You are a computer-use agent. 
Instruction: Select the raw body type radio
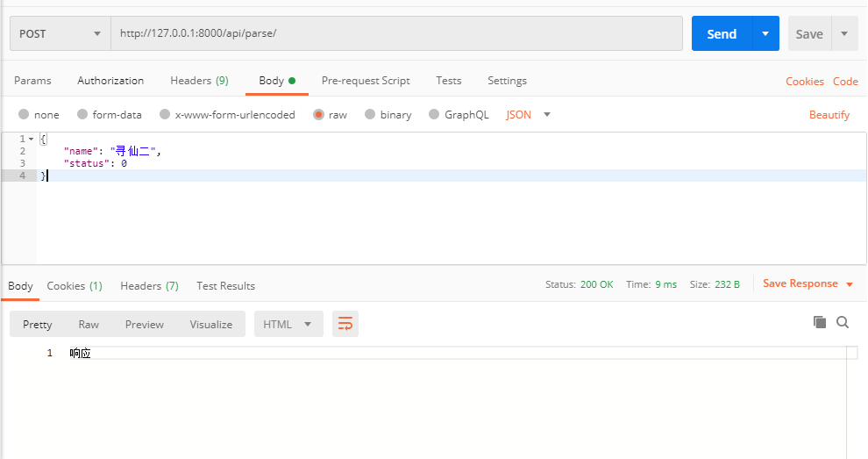pos(318,114)
